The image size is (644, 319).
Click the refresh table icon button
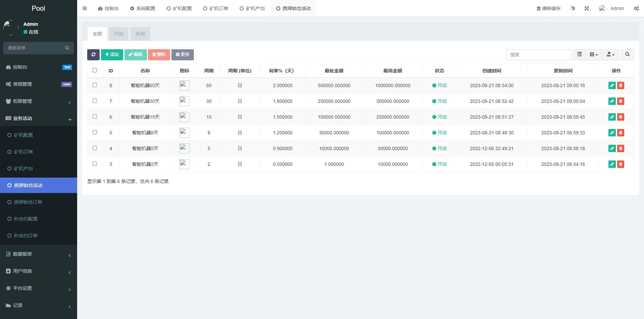[93, 55]
